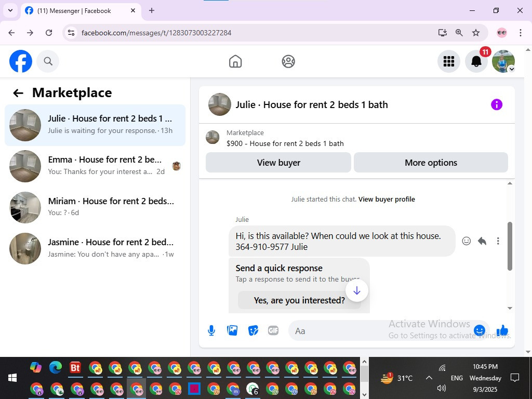This screenshot has height=399, width=532.
Task: Open Windows notification center icon
Action: point(515,378)
